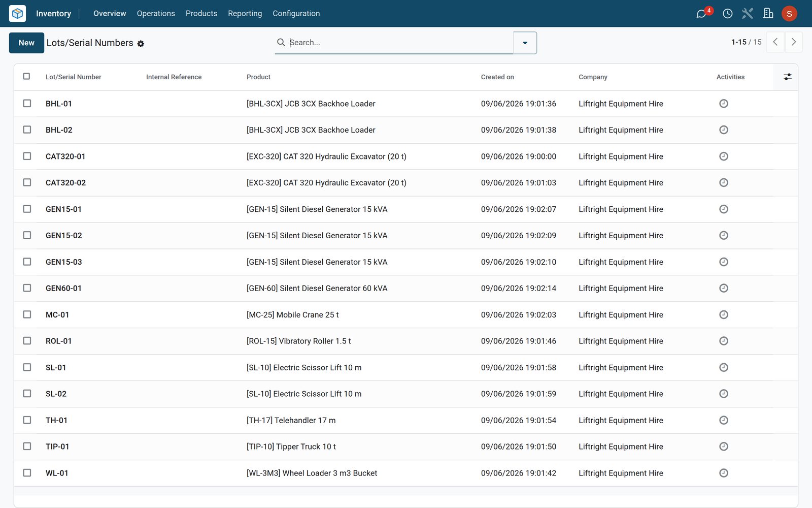
Task: Click the New button
Action: (26, 43)
